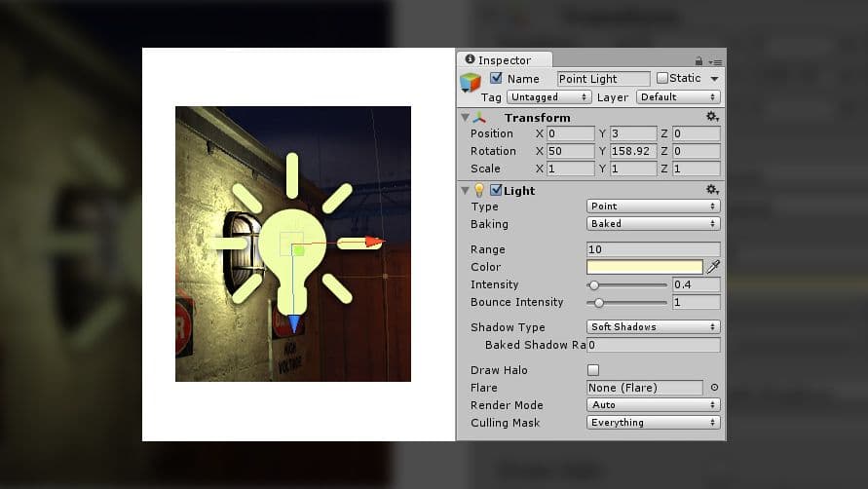Click the Bounce Intensity label

(516, 302)
